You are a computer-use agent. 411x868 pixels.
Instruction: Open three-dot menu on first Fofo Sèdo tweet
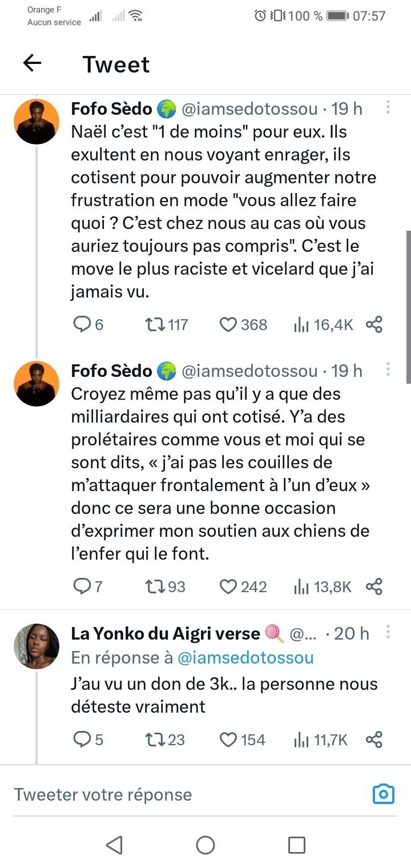pyautogui.click(x=388, y=107)
